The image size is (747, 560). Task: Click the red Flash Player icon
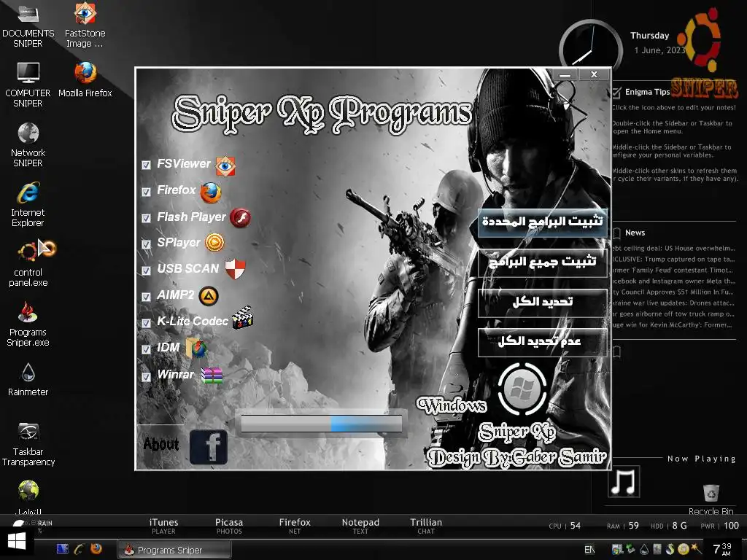point(240,218)
